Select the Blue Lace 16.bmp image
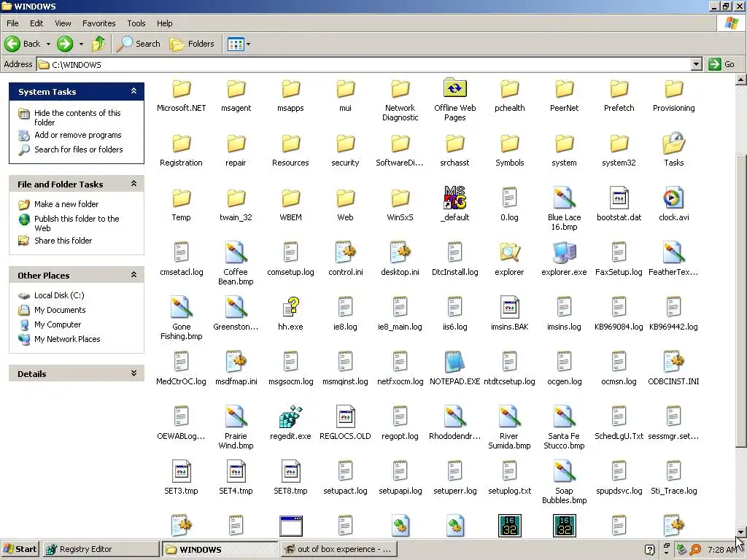The width and height of the screenshot is (747, 560). click(564, 198)
